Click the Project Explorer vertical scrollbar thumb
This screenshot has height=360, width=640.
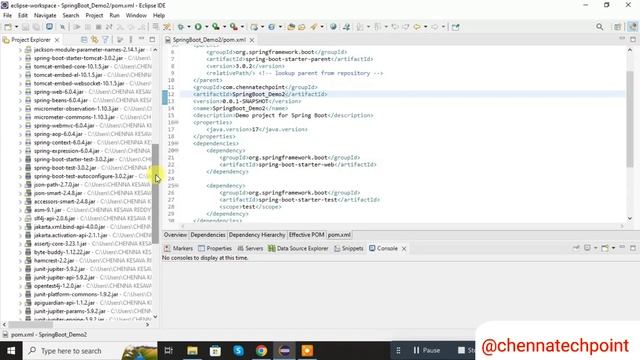tap(156, 194)
